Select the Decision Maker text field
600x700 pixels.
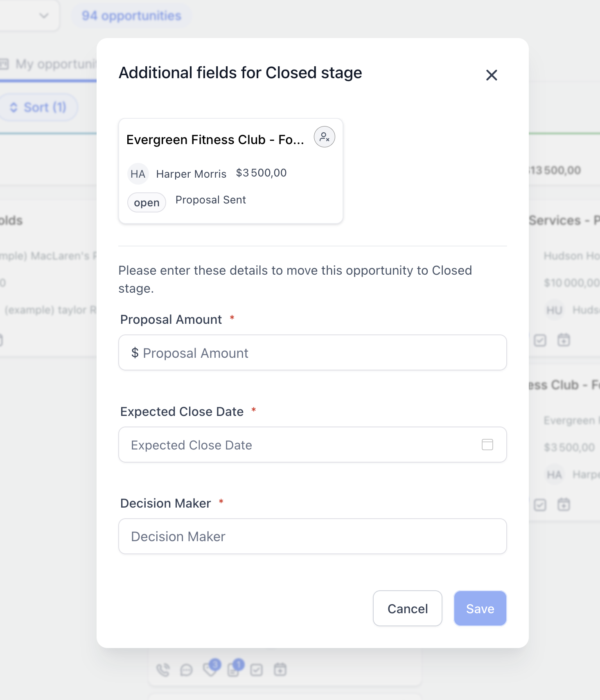[313, 536]
